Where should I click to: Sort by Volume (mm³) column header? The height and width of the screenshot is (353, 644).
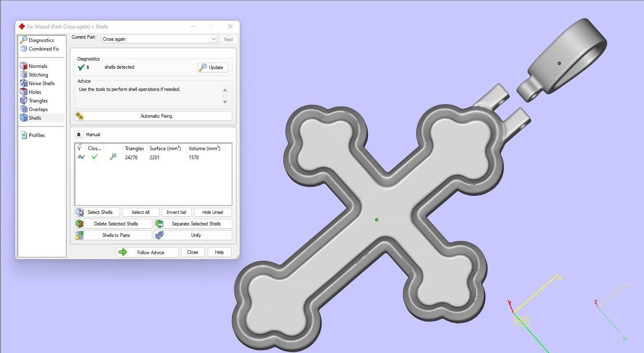point(204,149)
